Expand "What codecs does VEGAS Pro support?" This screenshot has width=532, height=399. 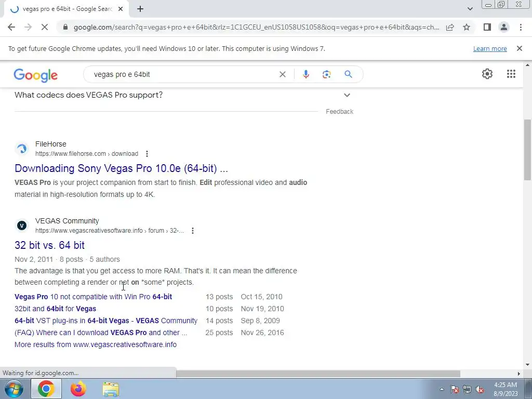pos(182,95)
